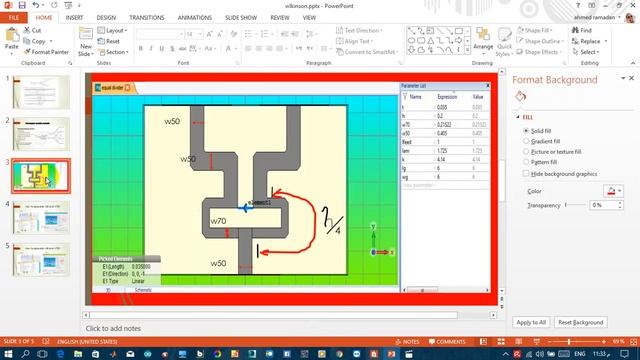Select Gradient fill option

point(541,141)
